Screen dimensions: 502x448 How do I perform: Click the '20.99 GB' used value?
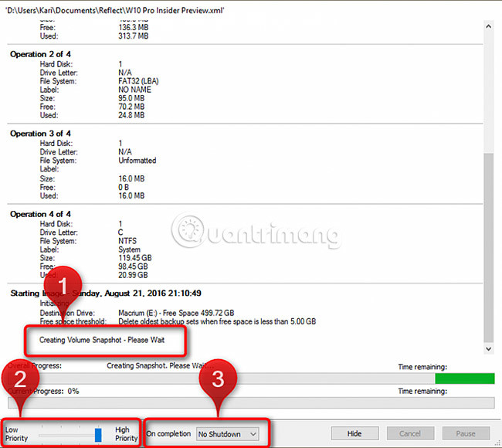[x=133, y=275]
